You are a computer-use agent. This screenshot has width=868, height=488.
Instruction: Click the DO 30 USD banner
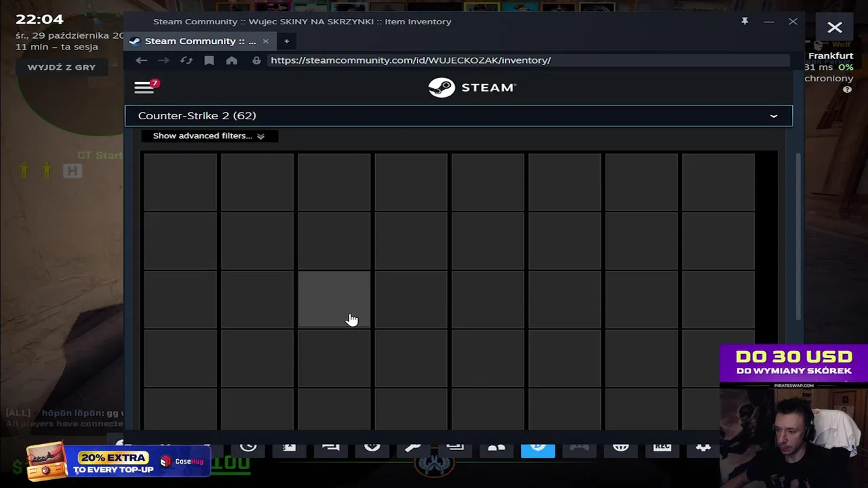pos(793,364)
